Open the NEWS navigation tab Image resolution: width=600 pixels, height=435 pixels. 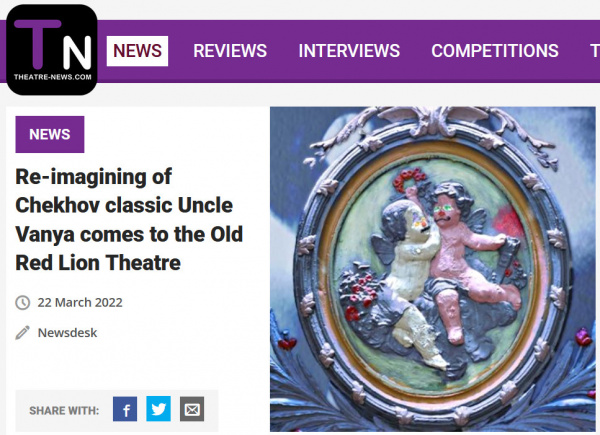137,51
